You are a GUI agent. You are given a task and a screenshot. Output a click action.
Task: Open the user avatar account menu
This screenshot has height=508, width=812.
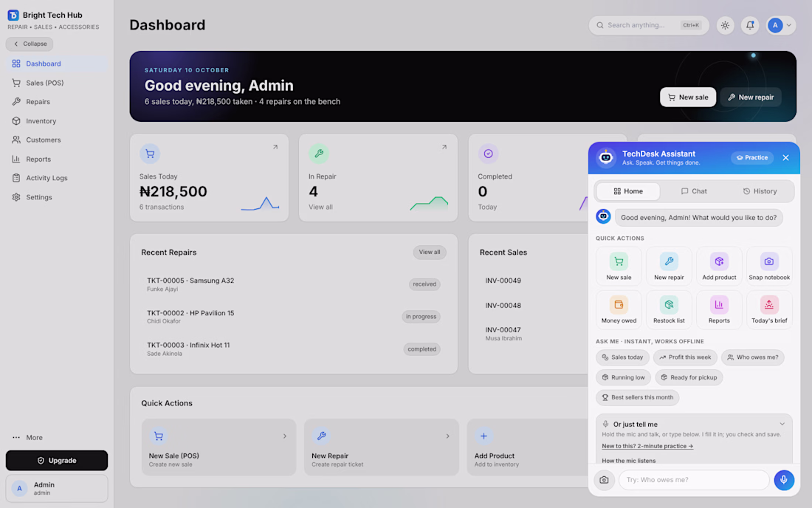click(781, 25)
